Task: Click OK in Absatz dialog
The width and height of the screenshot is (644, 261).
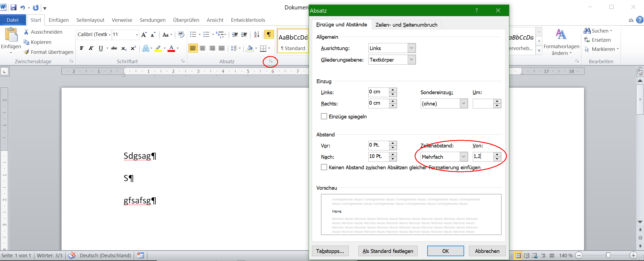Action: (446, 251)
